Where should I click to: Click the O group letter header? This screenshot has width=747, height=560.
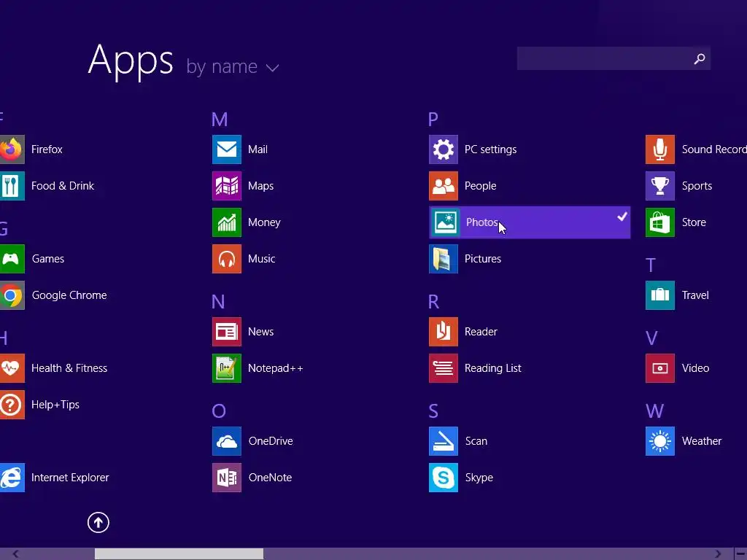tap(219, 411)
